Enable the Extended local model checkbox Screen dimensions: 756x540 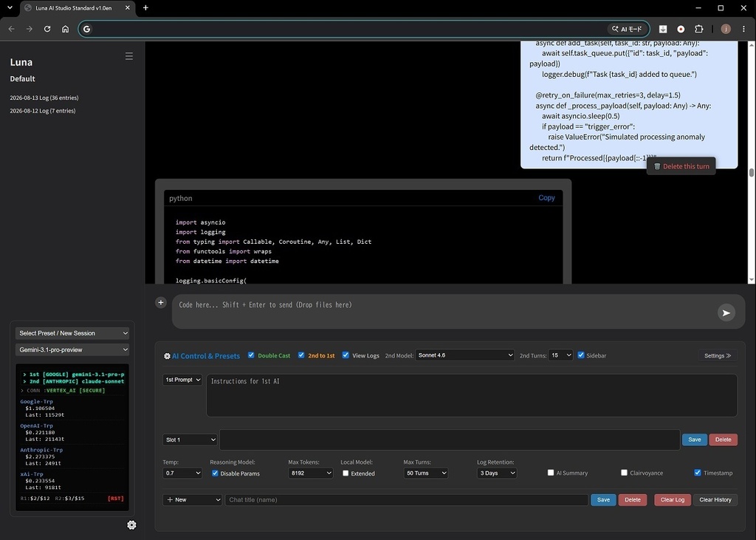tap(346, 474)
